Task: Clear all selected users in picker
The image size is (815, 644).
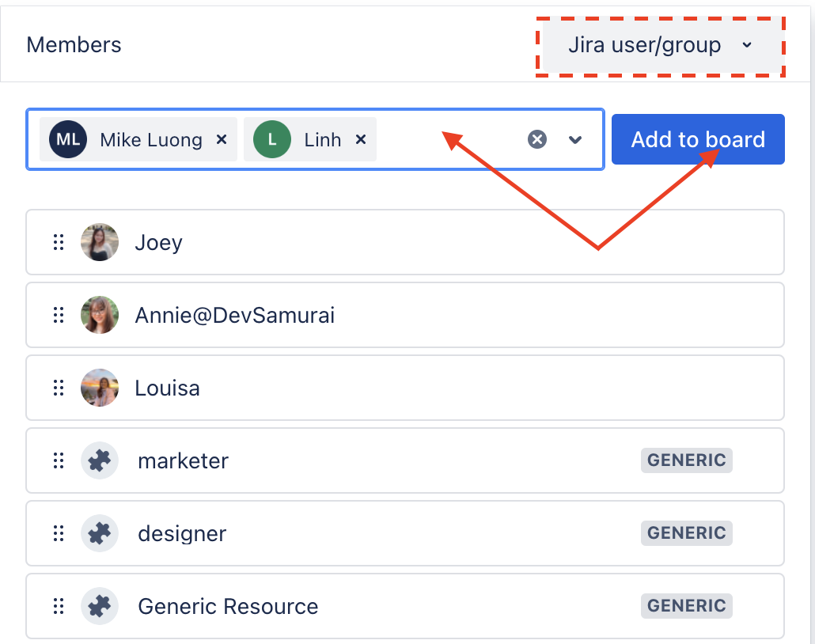Action: [x=537, y=139]
